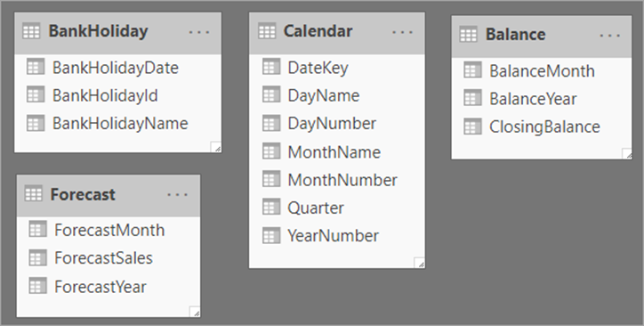
Task: Click the Balance table header icon
Action: tap(469, 35)
